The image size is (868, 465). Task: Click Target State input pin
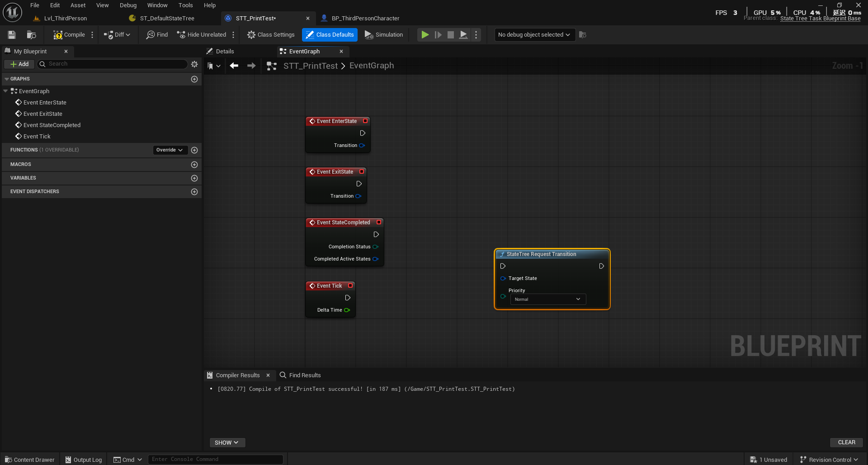[503, 279]
